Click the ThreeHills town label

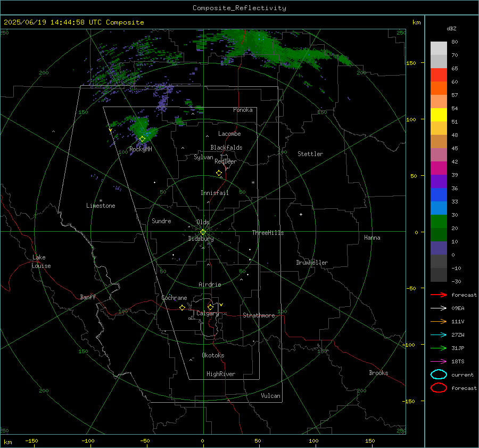[268, 233]
